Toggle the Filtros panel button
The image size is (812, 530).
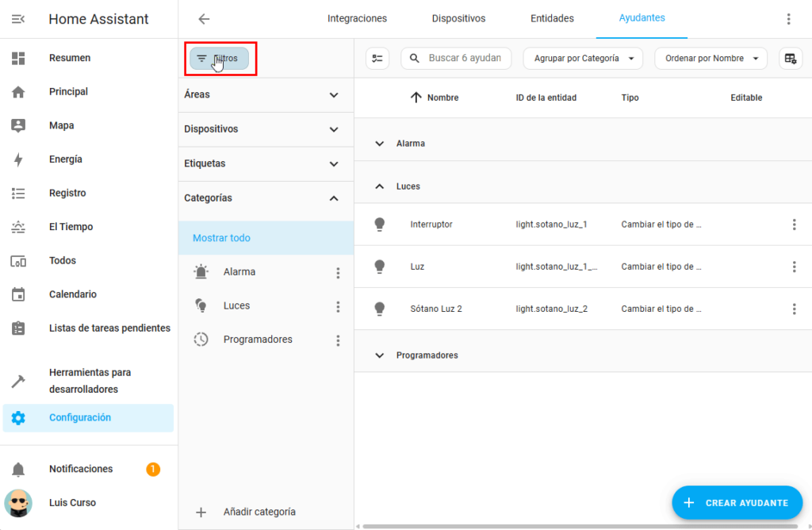[x=219, y=58]
